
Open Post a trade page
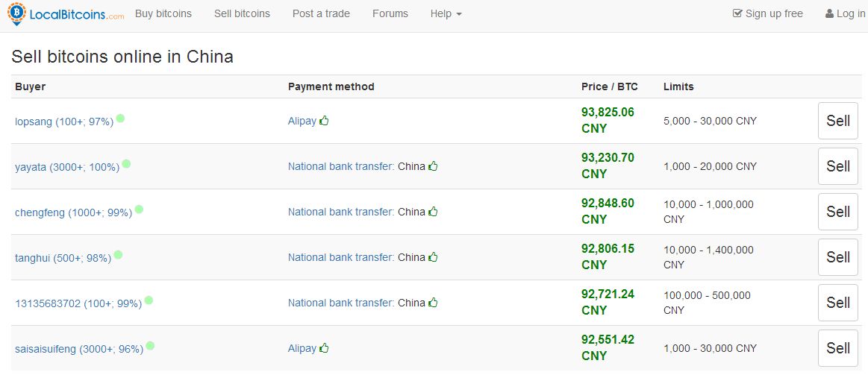click(x=321, y=14)
